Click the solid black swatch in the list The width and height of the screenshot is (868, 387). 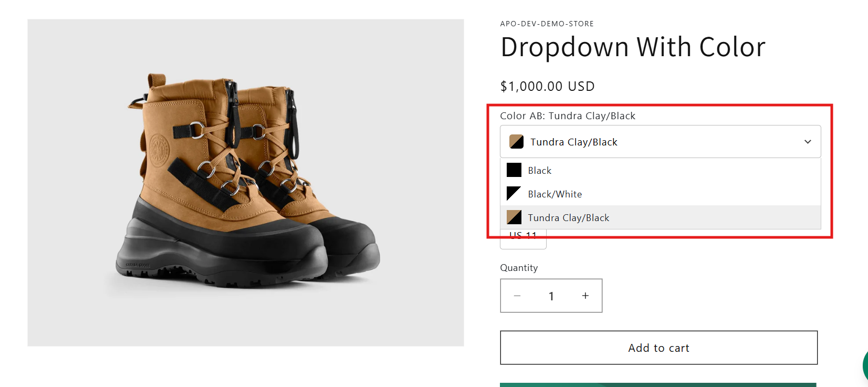point(514,170)
